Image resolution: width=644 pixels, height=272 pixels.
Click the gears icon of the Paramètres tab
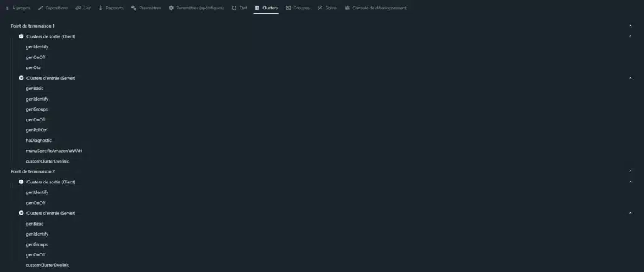[134, 8]
